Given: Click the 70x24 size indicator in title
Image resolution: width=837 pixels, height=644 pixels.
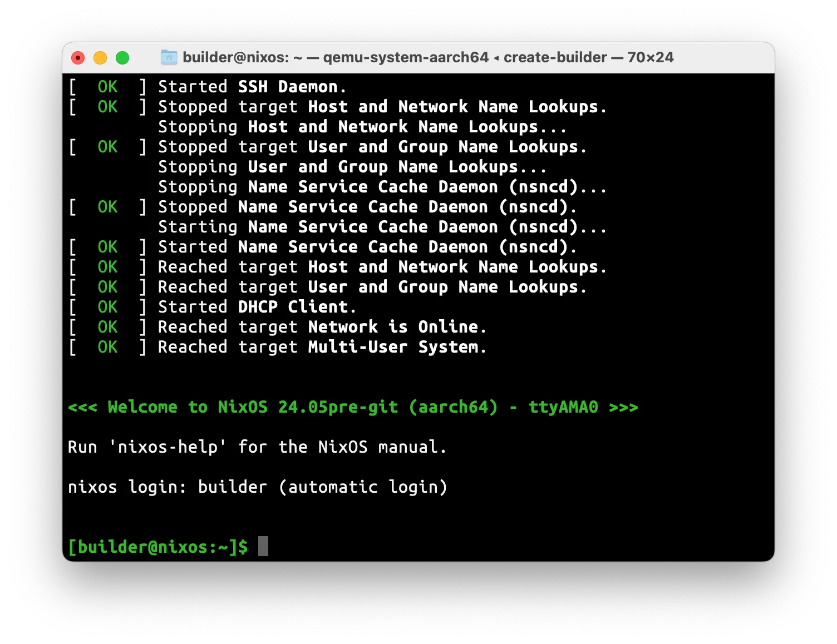Looking at the screenshot, I should (650, 57).
